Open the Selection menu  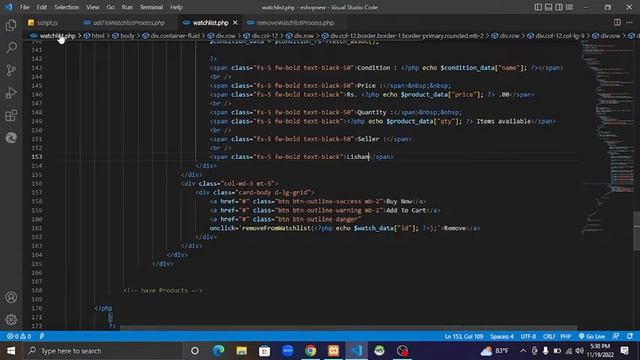click(x=67, y=7)
